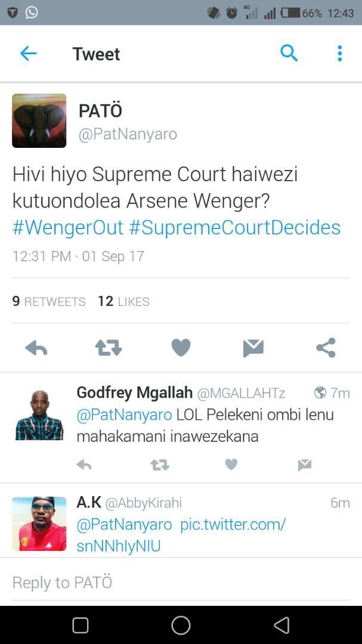The image size is (362, 644).
Task: View the 9 retweets list
Action: pyautogui.click(x=49, y=301)
